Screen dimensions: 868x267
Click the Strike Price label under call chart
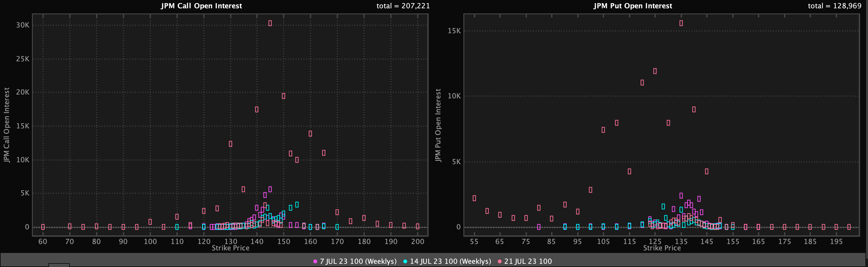[230, 248]
